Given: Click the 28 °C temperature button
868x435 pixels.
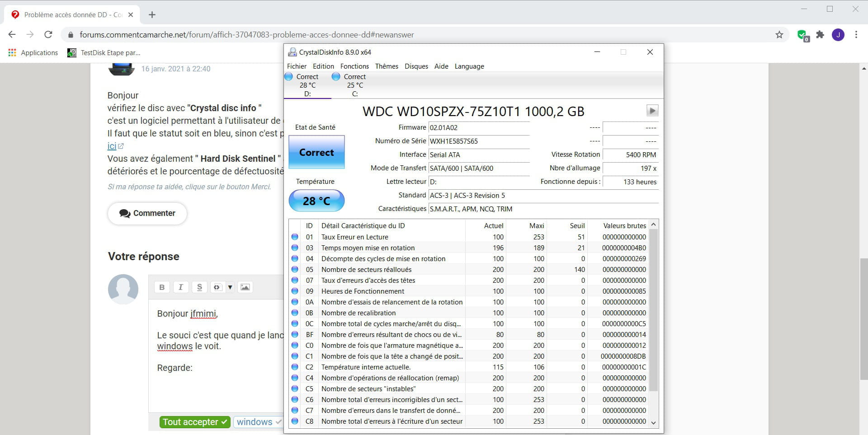Looking at the screenshot, I should point(316,201).
